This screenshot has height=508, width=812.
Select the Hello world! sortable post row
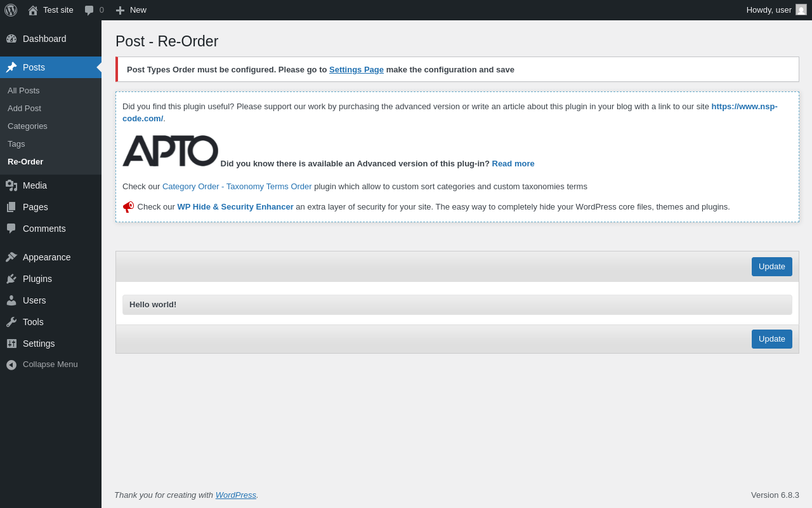pyautogui.click(x=457, y=305)
